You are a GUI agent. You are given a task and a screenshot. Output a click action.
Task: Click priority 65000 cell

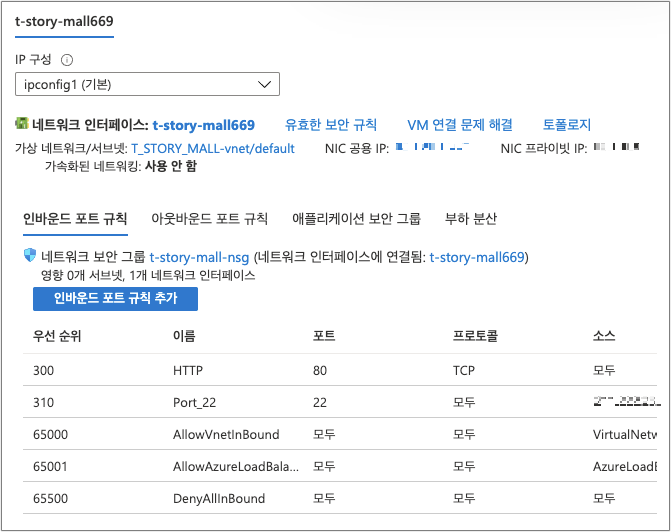50,434
